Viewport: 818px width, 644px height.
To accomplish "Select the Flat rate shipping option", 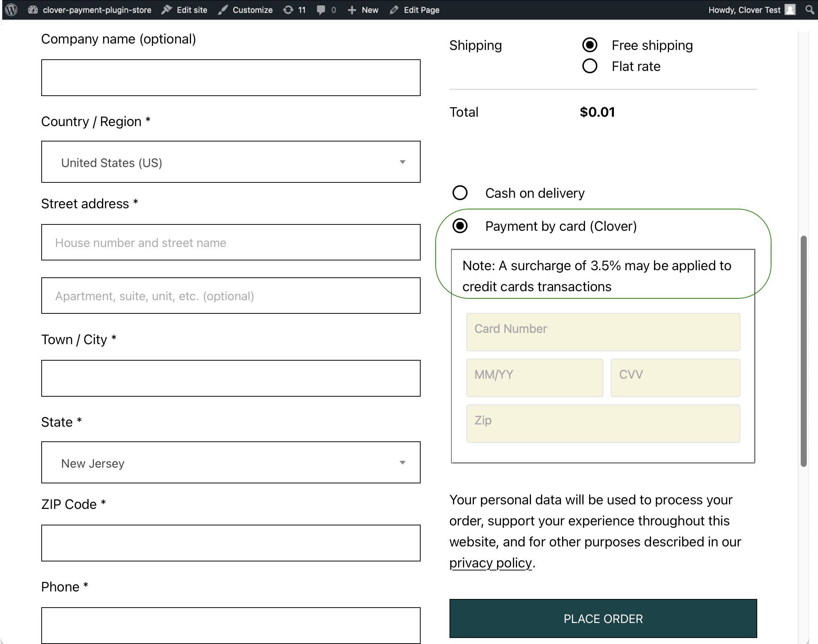I will point(589,66).
